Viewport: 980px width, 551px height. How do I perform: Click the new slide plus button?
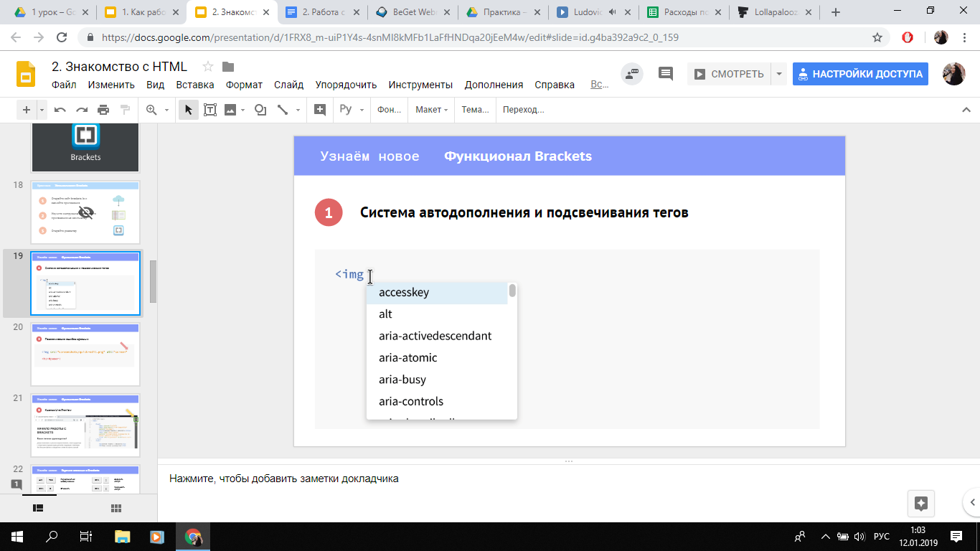[27, 110]
